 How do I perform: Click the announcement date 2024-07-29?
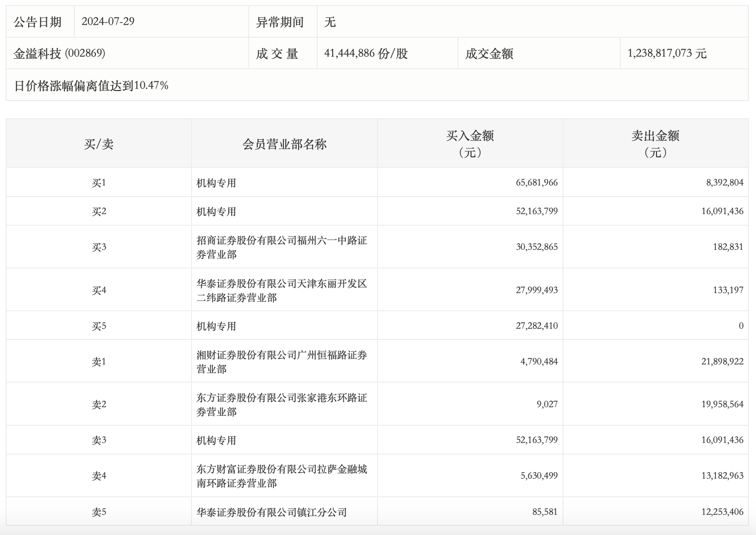[x=108, y=22]
